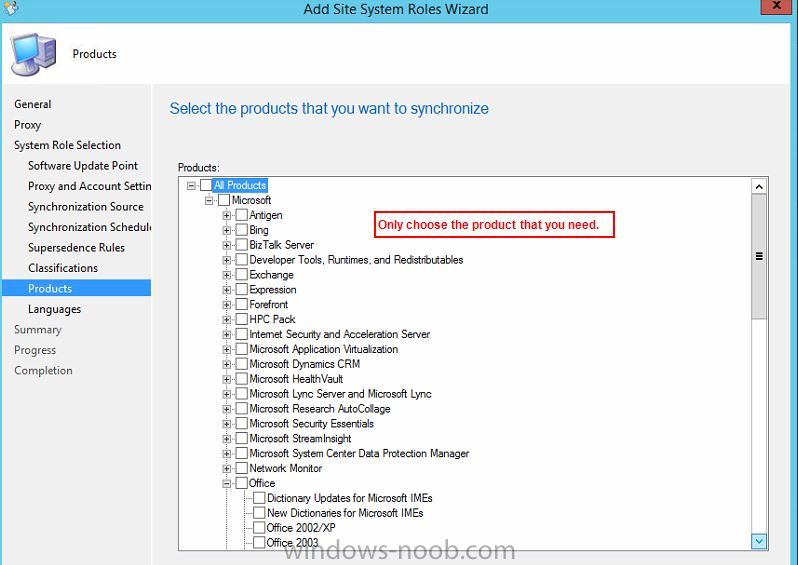Screen dimensions: 798x565
Task: Enable the Exchange checkbox
Action: 242,274
